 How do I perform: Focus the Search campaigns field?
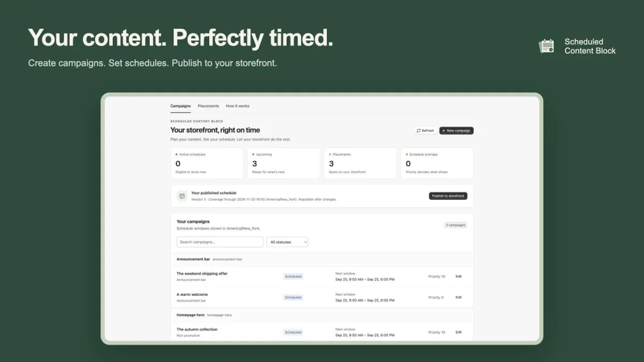coord(220,242)
